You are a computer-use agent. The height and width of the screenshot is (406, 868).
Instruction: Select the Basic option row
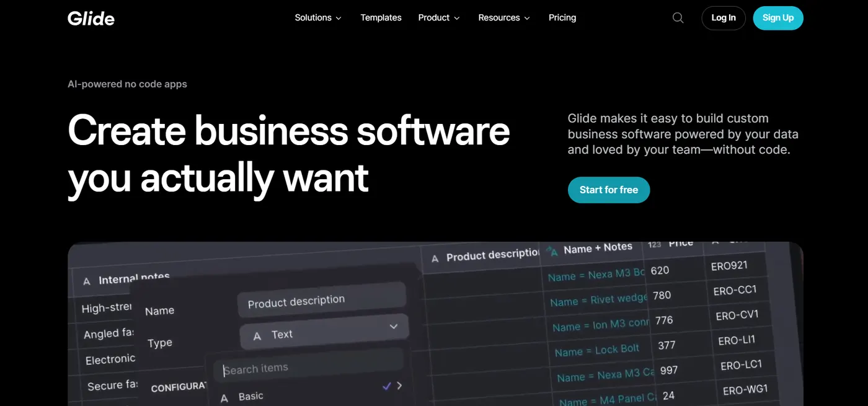point(310,392)
